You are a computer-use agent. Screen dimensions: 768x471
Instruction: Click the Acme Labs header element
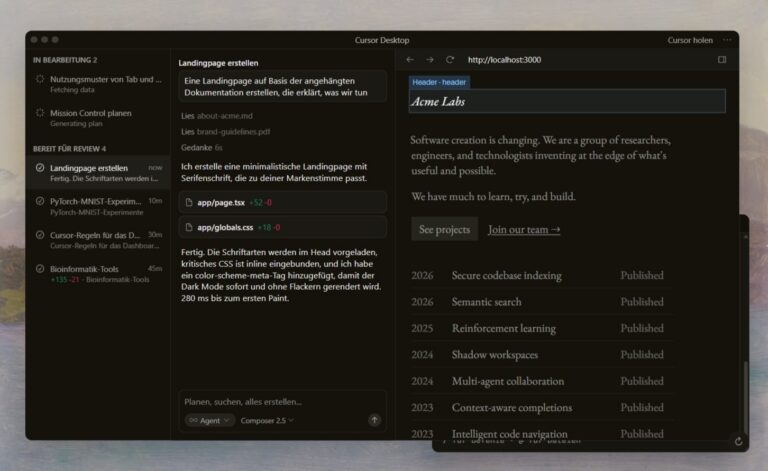(x=567, y=101)
